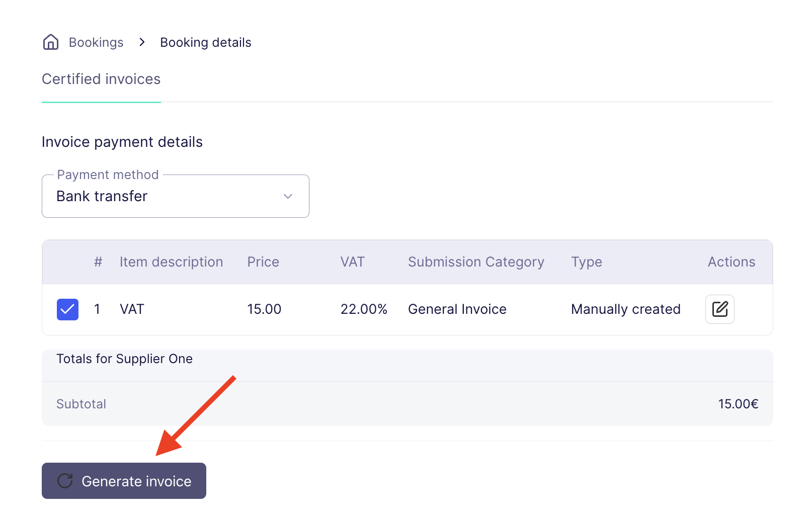812x518 pixels.
Task: Click the edit pencil icon for VAT row
Action: click(x=719, y=309)
